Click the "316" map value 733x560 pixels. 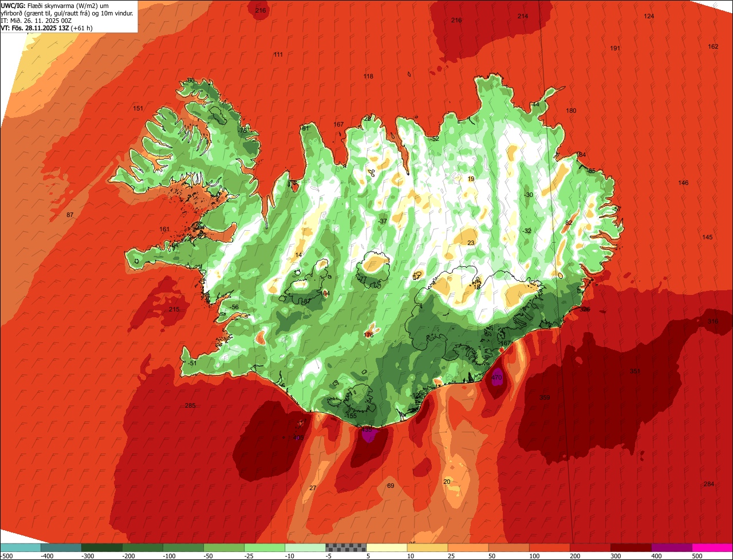point(712,322)
